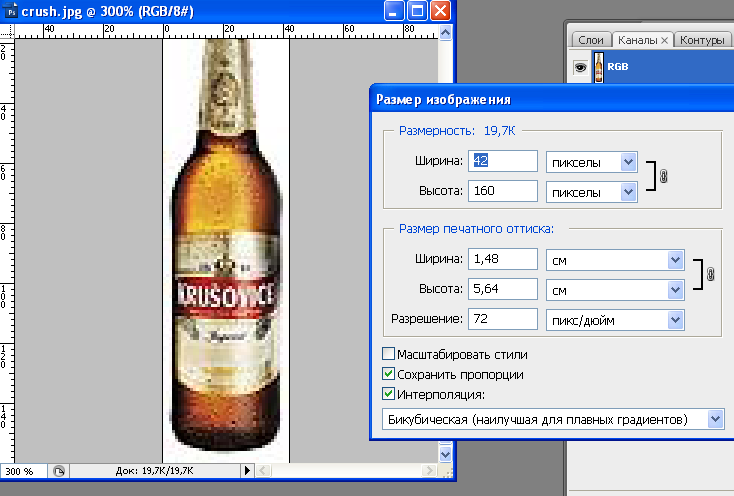Image resolution: width=734 pixels, height=496 pixels.
Task: Uncheck Сохранить пропорции checkbox
Action: click(388, 374)
